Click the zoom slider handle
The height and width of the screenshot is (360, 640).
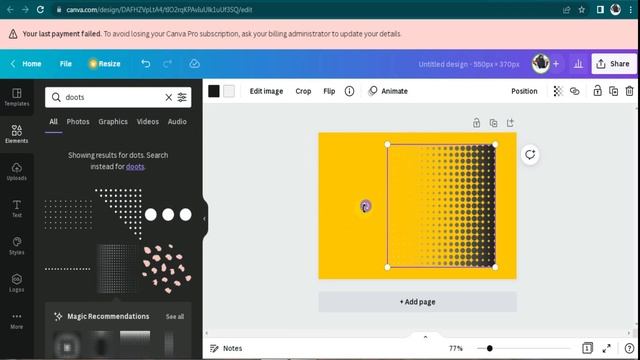[489, 348]
